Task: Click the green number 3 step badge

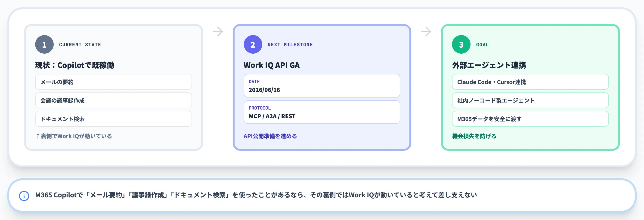Action: [461, 44]
